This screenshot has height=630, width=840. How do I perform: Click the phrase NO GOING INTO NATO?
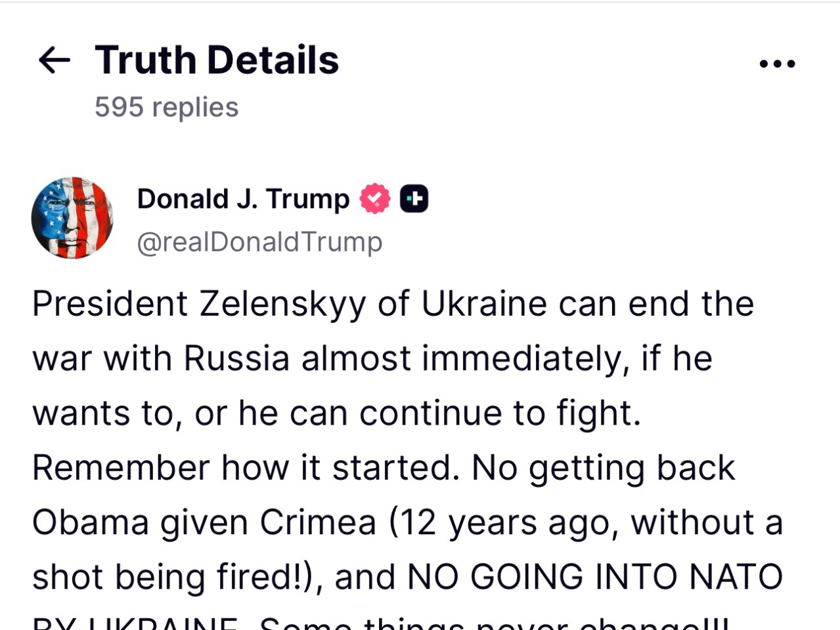(595, 577)
